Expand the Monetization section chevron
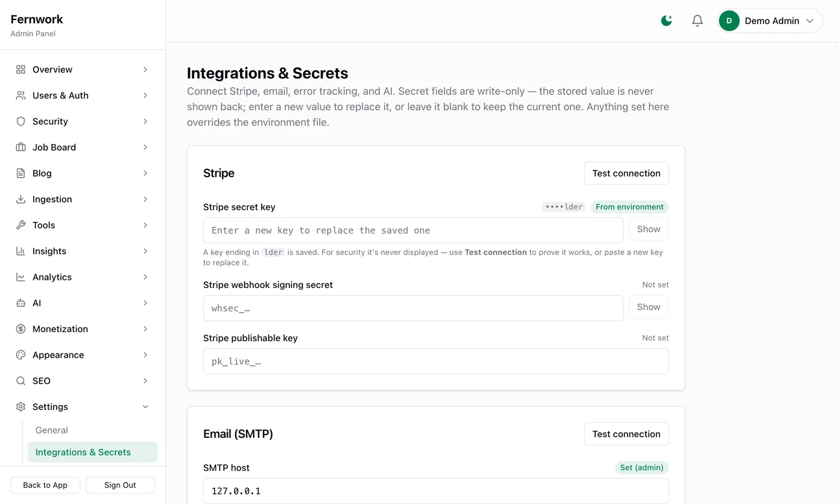This screenshot has height=504, width=839. (145, 329)
